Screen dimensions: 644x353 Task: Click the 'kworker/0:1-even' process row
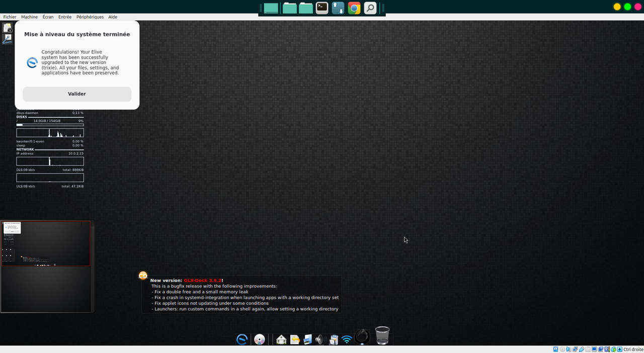50,141
